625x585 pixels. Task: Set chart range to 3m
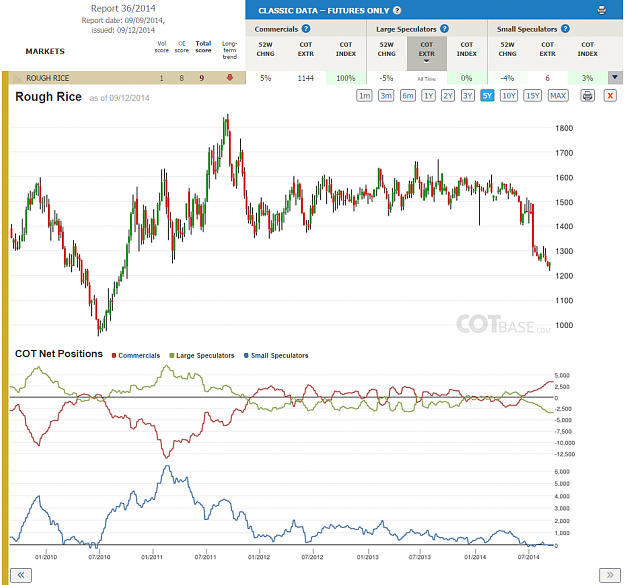click(386, 96)
